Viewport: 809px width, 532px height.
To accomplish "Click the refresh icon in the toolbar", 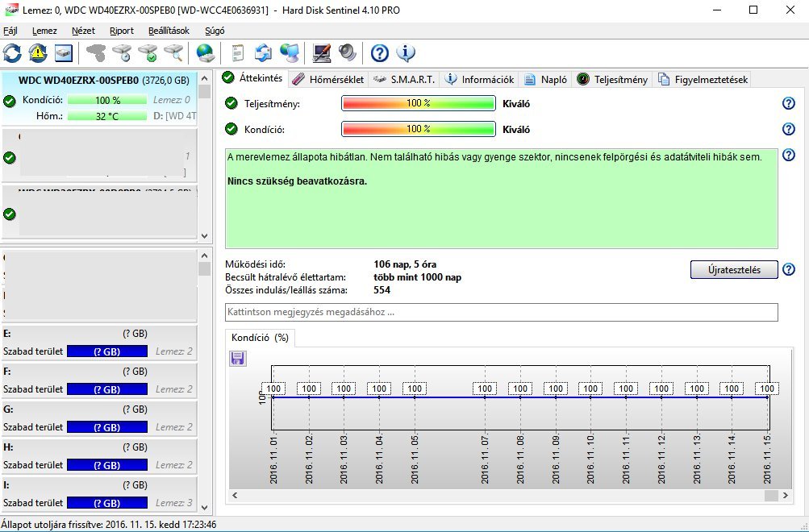I will 13,53.
